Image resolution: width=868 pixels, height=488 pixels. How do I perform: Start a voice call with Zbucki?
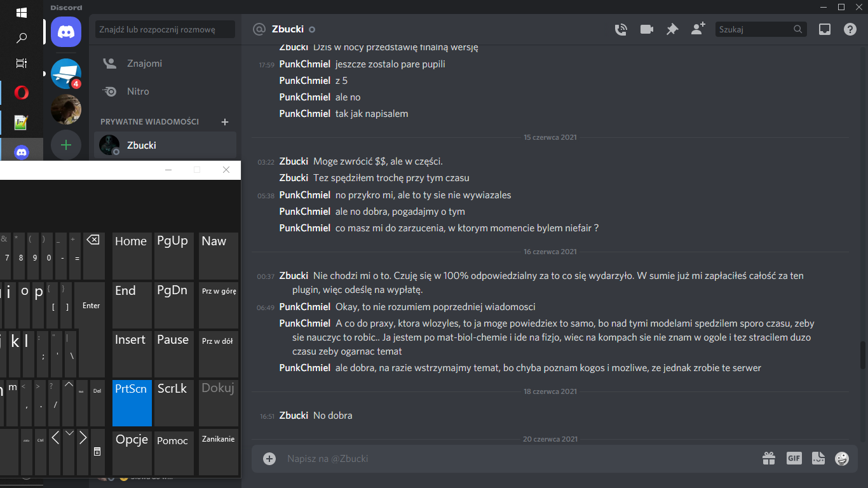pyautogui.click(x=621, y=29)
